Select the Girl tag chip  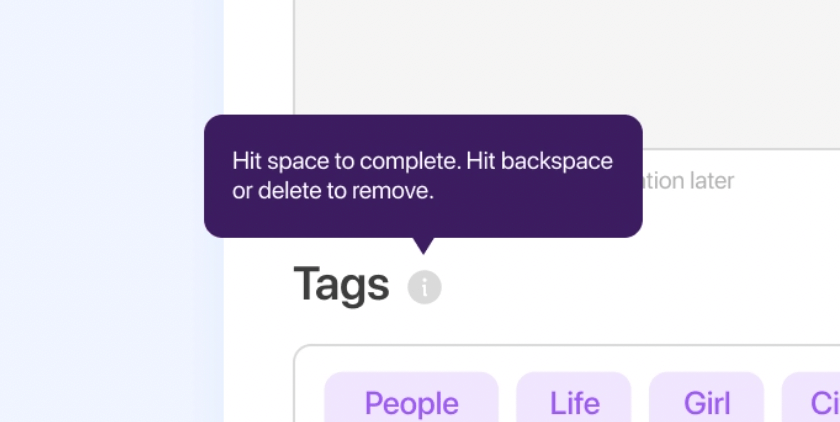coord(706,397)
